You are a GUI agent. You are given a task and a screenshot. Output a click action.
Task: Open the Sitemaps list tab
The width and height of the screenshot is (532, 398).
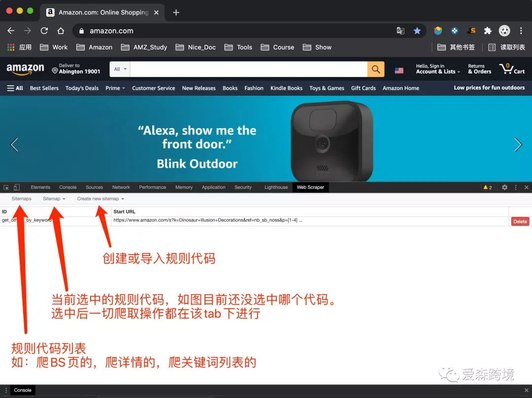[21, 199]
